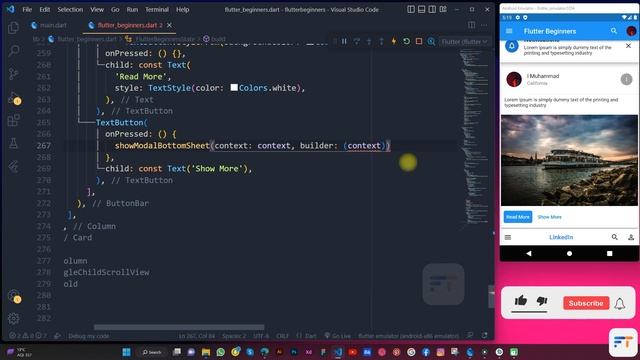The image size is (640, 360).
Task: Click Debug my code in status bar
Action: (89, 336)
